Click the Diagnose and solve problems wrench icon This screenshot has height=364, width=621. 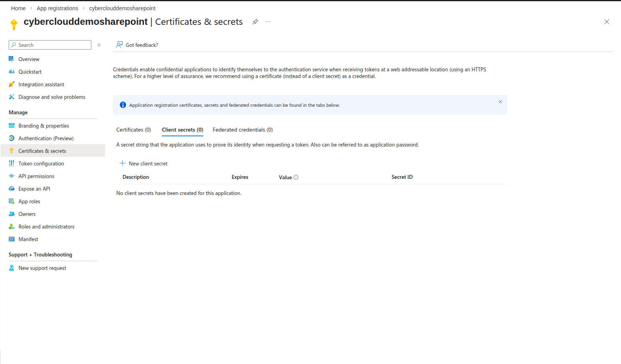point(11,97)
